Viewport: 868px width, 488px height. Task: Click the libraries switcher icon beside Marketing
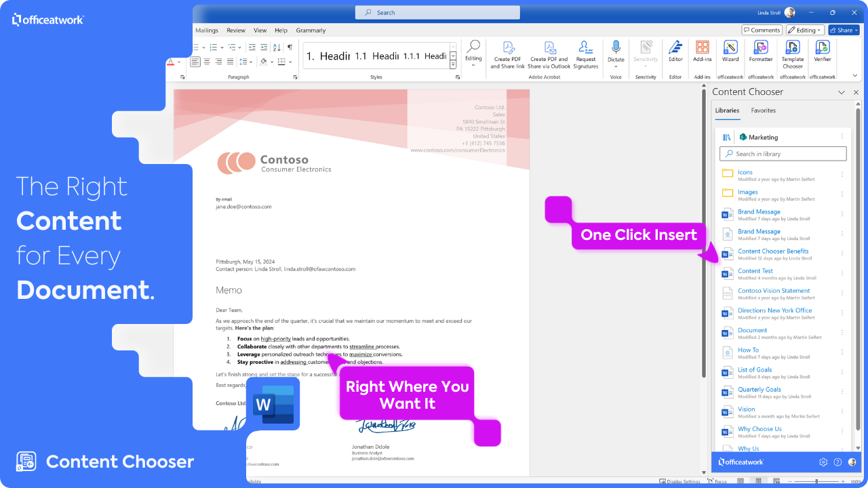coord(726,137)
